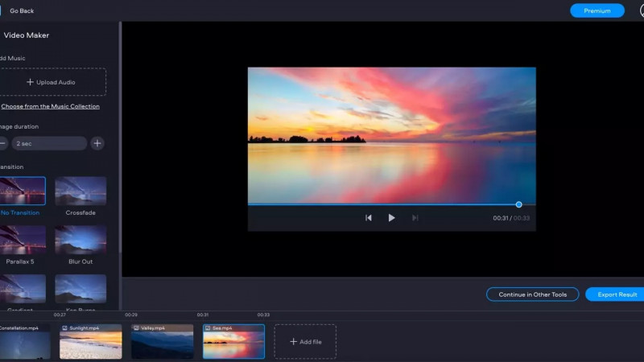Click the Blur Out label text

pyautogui.click(x=80, y=261)
